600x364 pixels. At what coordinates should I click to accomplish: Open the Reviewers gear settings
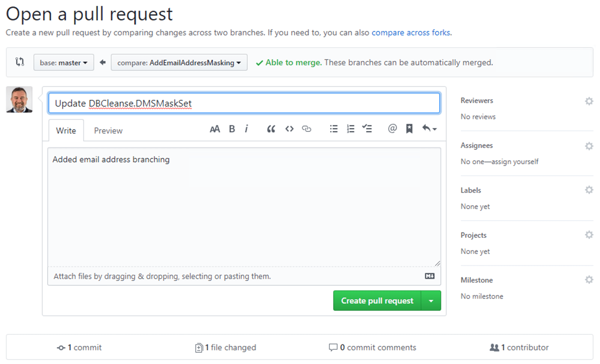click(589, 101)
